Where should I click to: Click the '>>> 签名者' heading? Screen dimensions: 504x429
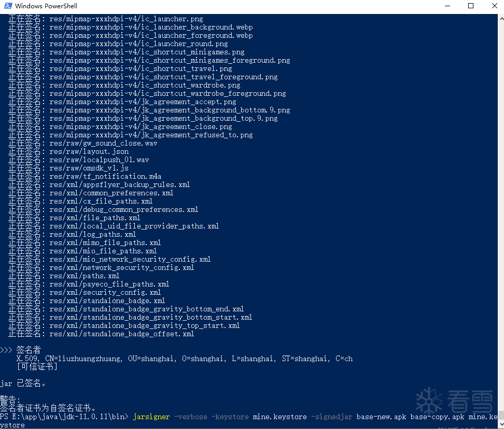[21, 350]
